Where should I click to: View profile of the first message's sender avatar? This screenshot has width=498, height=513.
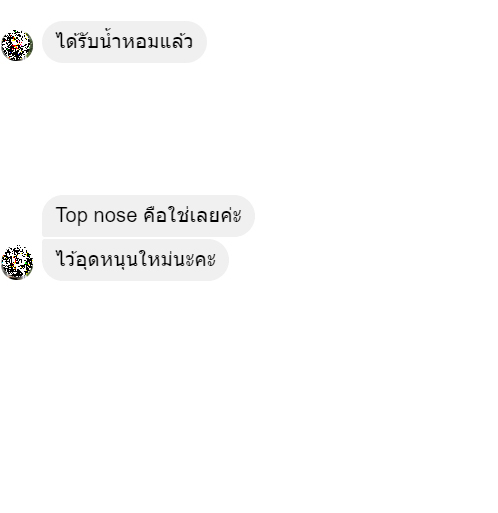click(17, 45)
